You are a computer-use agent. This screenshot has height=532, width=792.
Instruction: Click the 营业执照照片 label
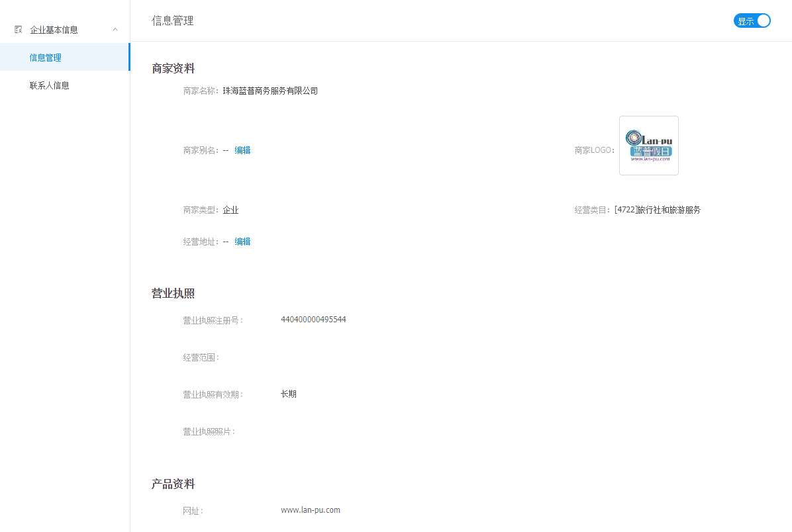[209, 431]
